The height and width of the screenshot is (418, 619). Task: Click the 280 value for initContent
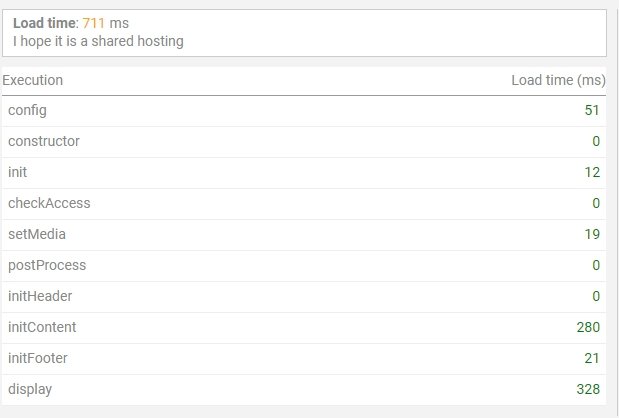point(588,327)
